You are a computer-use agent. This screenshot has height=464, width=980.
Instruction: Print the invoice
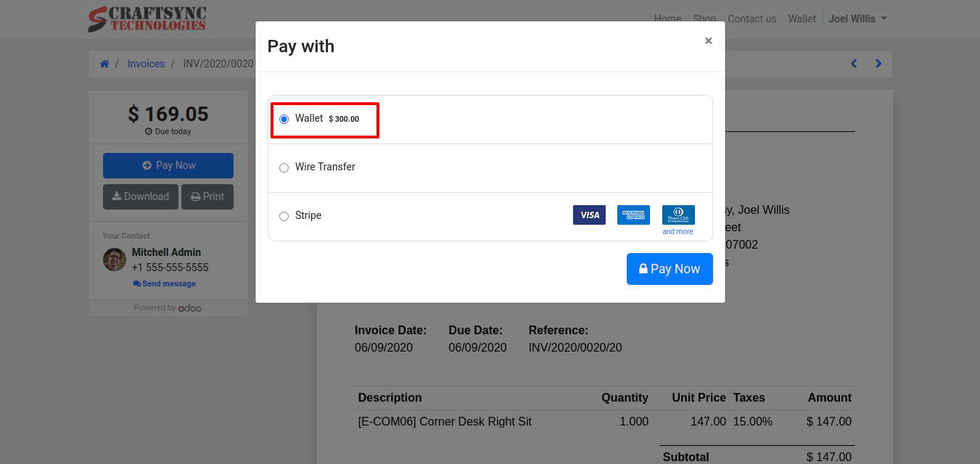tap(207, 196)
